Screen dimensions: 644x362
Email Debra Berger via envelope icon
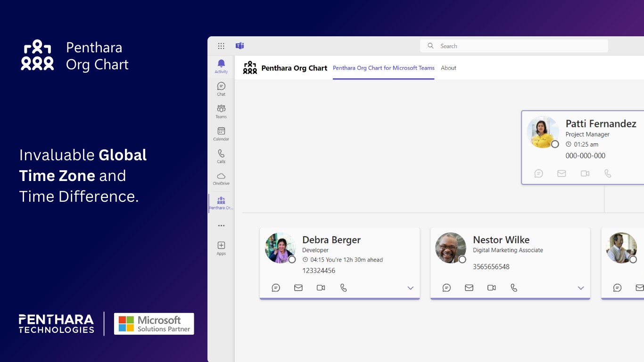point(298,288)
